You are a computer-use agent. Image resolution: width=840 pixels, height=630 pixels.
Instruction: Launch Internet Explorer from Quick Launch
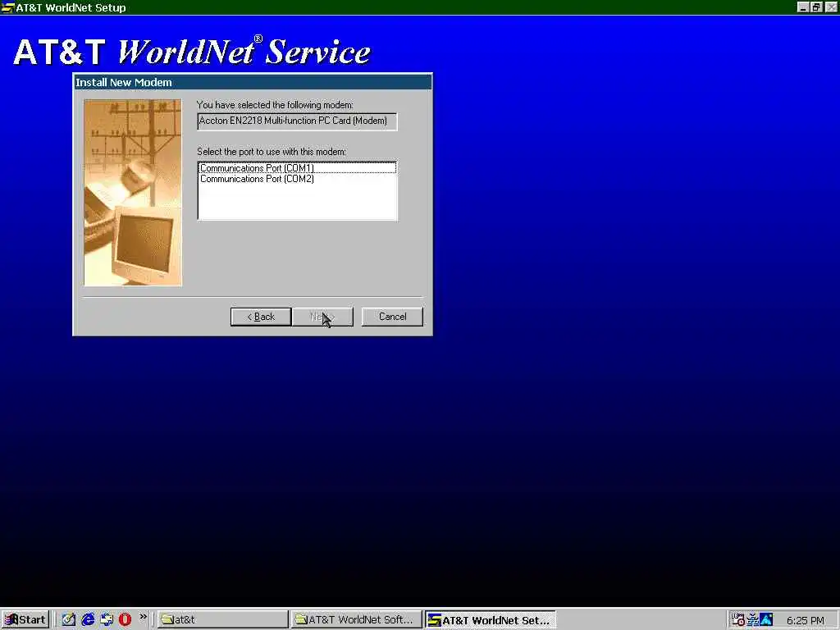coord(88,619)
